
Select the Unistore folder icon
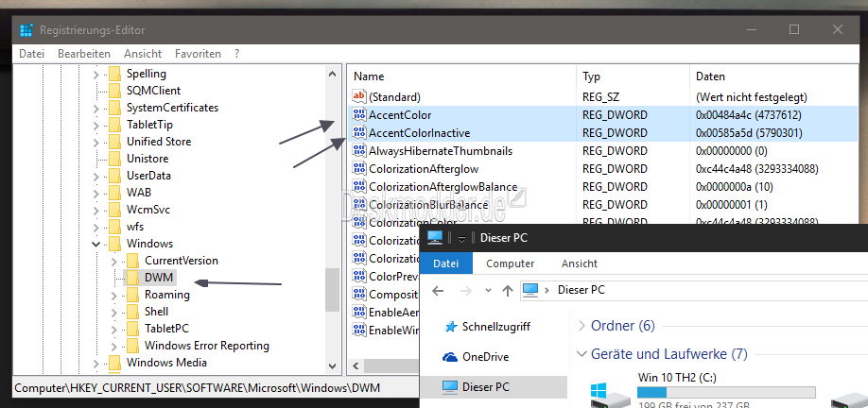[x=114, y=159]
